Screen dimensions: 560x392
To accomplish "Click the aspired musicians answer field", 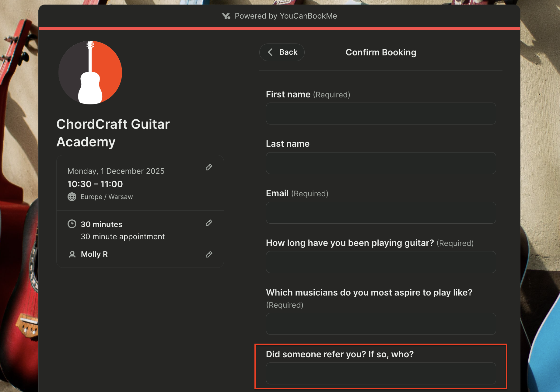I will point(380,324).
